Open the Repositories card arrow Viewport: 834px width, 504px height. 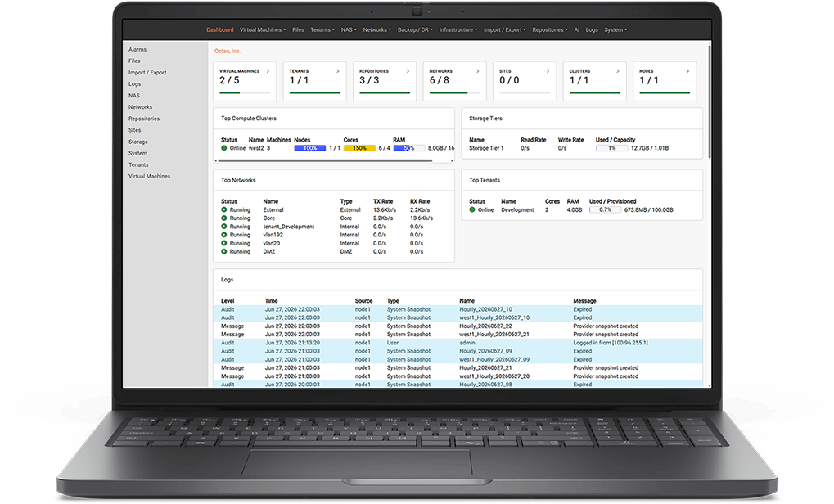tap(408, 70)
